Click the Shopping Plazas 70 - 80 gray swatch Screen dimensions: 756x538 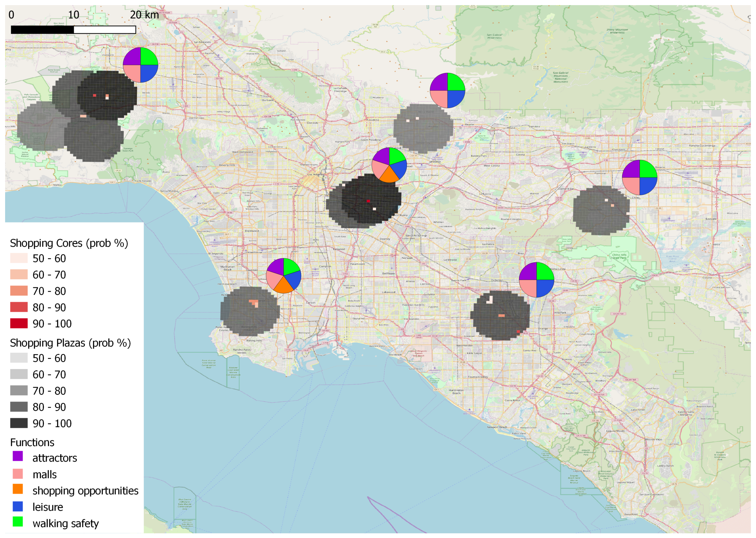(x=19, y=390)
